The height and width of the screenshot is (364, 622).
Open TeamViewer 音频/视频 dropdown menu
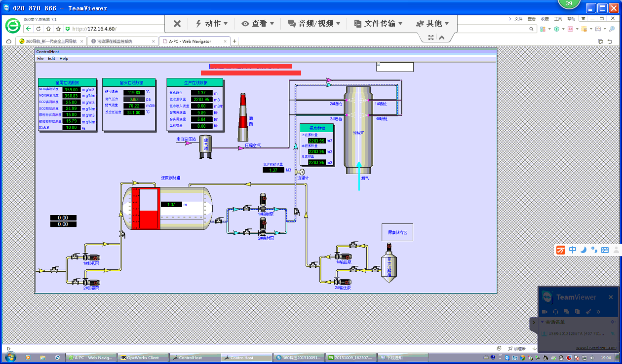pyautogui.click(x=314, y=23)
